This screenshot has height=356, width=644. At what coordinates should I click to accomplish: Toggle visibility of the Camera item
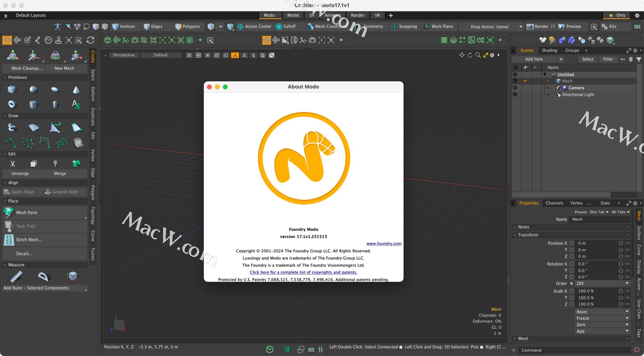[x=515, y=88]
